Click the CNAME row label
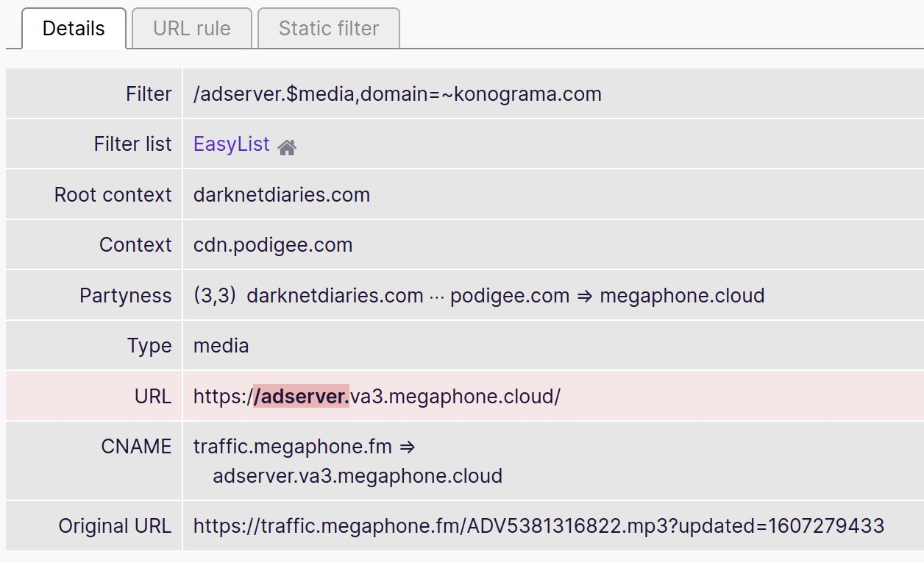The image size is (924, 563). click(137, 446)
